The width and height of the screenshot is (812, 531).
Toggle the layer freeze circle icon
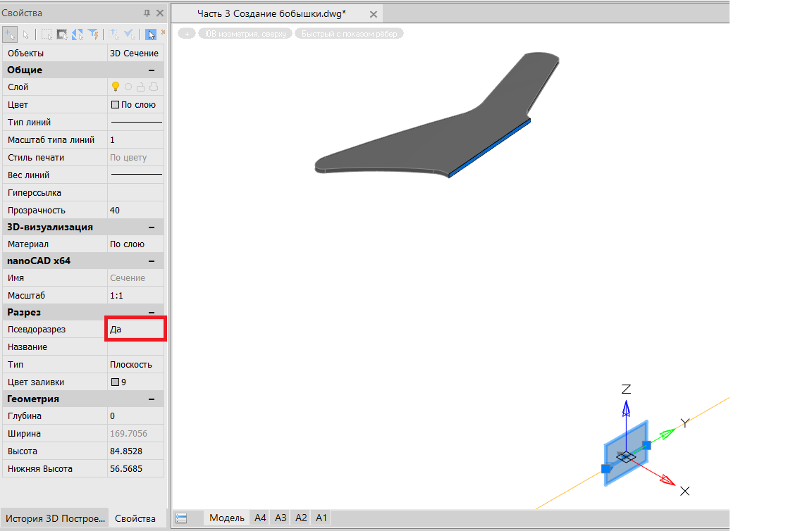tap(128, 87)
